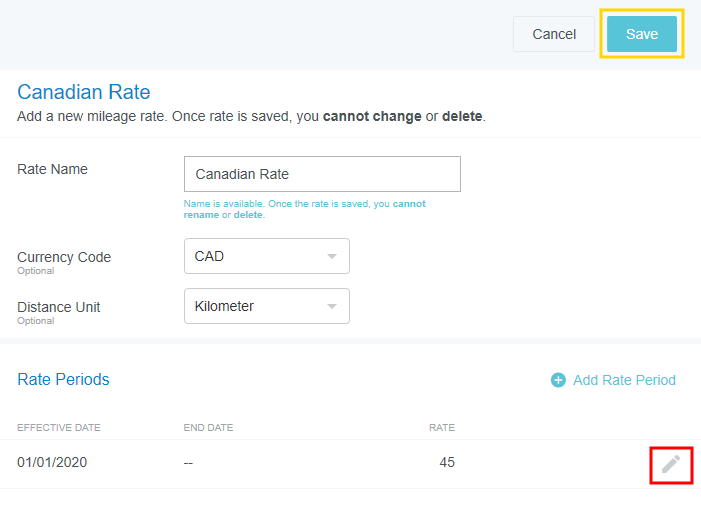
Task: Click the plus icon beside Add Rate Period
Action: 558,380
